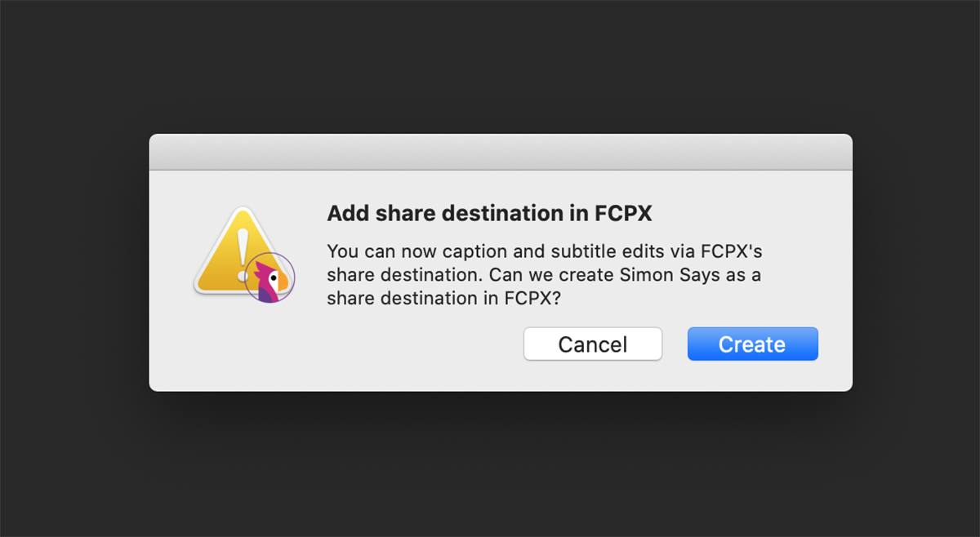Click the Cancel button's text label
The width and height of the screenshot is (980, 537).
point(593,344)
